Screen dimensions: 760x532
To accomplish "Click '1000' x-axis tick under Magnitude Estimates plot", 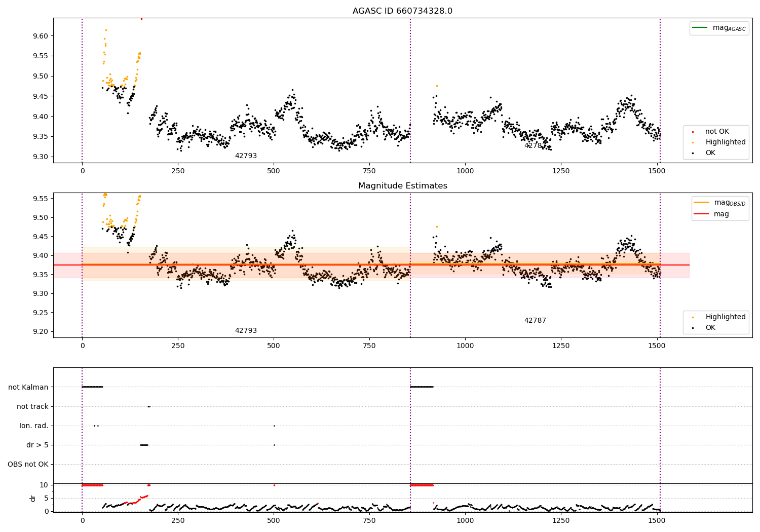I will pyautogui.click(x=465, y=346).
